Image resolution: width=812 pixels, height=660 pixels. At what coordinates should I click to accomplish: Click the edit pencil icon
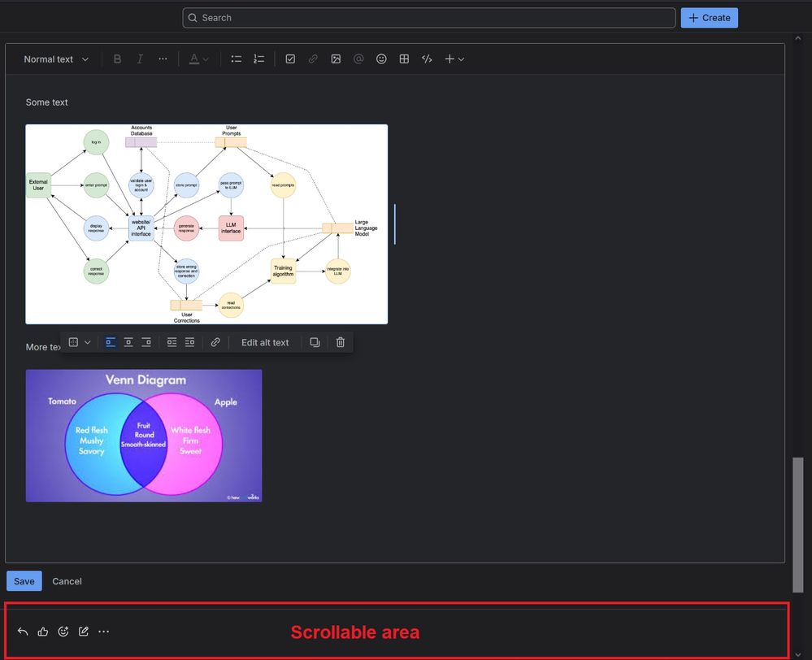[84, 632]
